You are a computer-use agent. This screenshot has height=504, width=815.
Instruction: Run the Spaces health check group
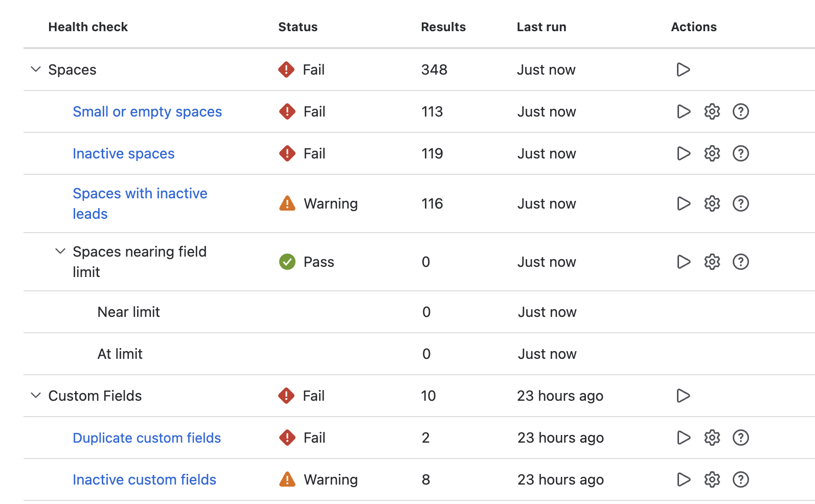coord(683,70)
